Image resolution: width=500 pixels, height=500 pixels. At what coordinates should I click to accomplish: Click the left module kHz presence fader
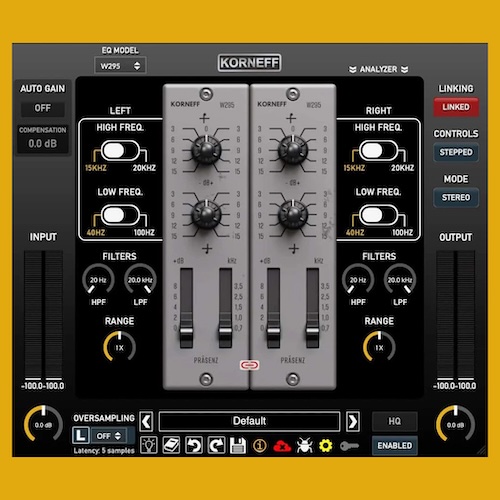225,331
